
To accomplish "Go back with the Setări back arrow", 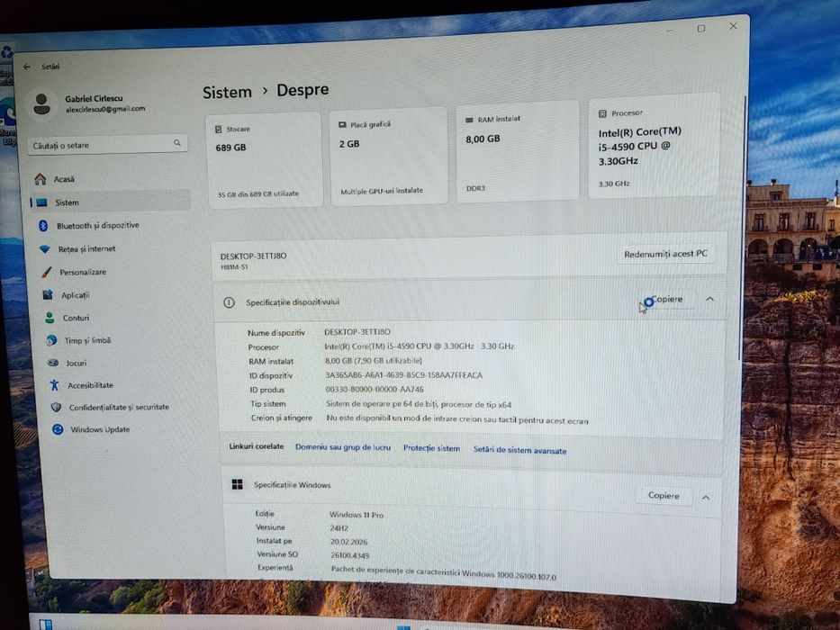I will 27,67.
